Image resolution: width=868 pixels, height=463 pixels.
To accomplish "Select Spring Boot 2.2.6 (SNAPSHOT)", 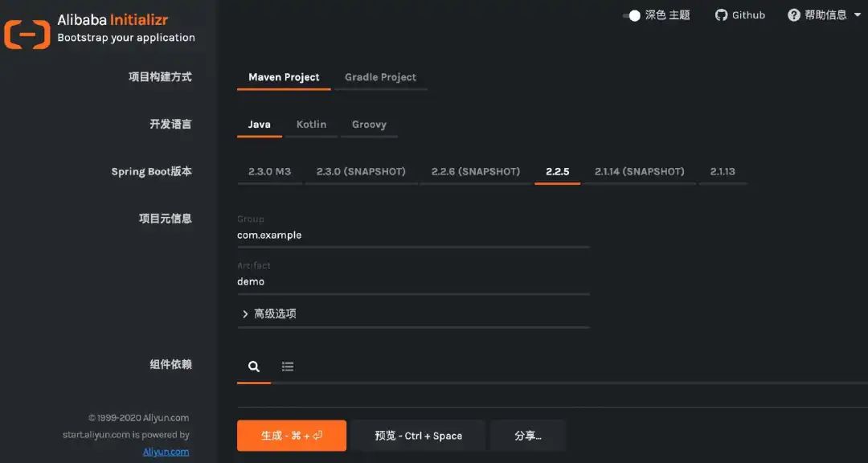I will (x=476, y=172).
